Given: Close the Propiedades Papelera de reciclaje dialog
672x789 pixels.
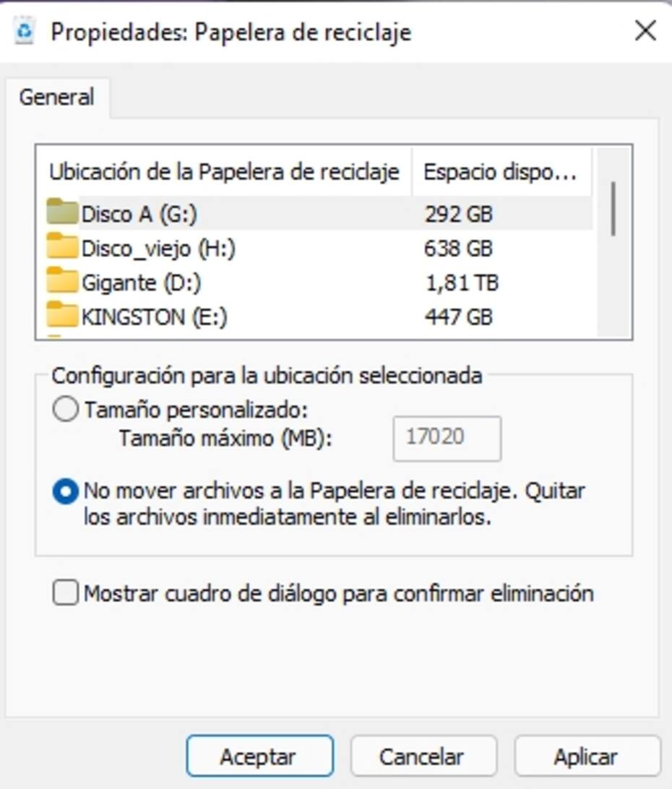Looking at the screenshot, I should click(x=645, y=31).
